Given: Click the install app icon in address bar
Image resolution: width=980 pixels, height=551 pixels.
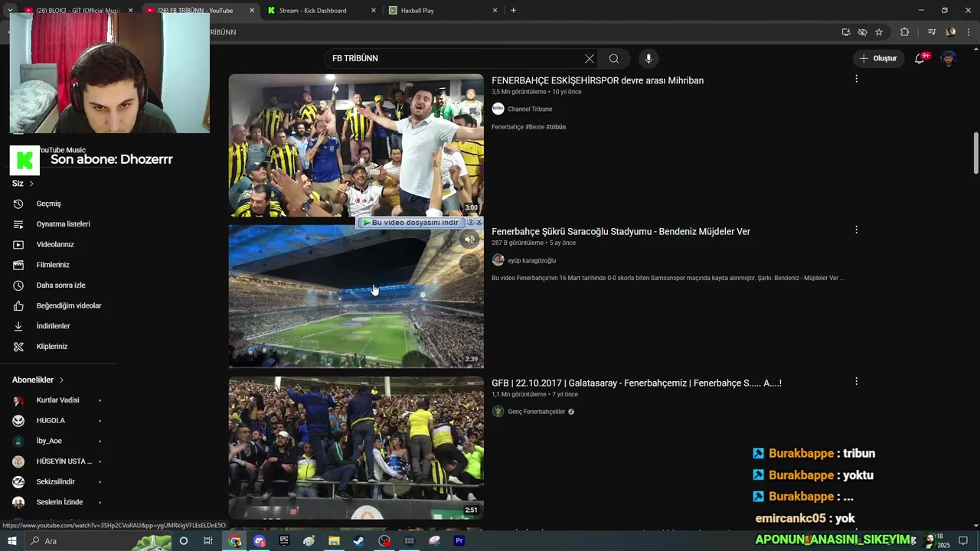Looking at the screenshot, I should tap(846, 32).
